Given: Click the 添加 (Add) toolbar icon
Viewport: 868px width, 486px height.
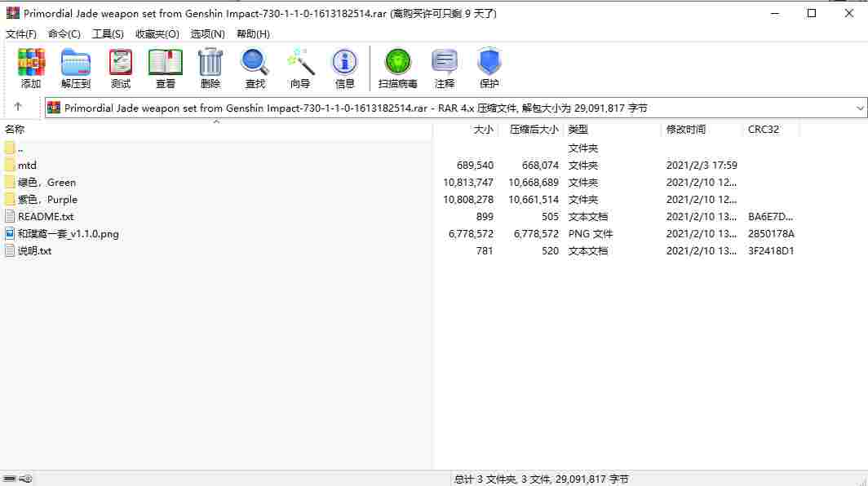Looking at the screenshot, I should 31,62.
